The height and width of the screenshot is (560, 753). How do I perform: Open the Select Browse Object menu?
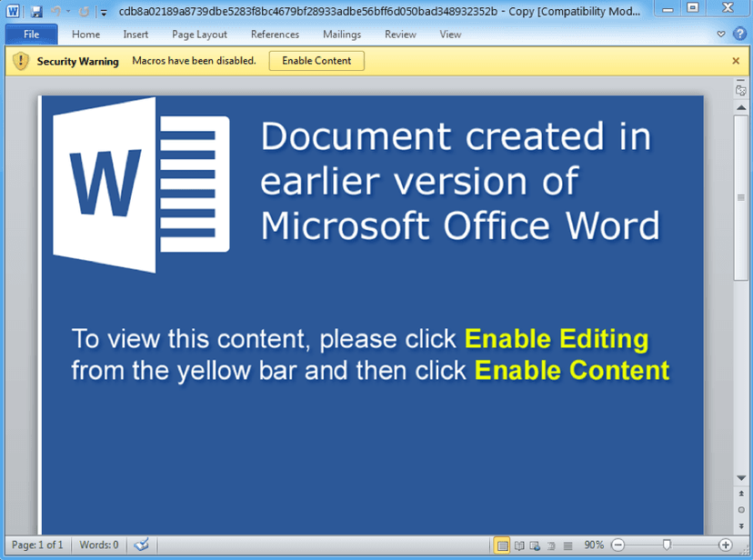click(x=741, y=510)
